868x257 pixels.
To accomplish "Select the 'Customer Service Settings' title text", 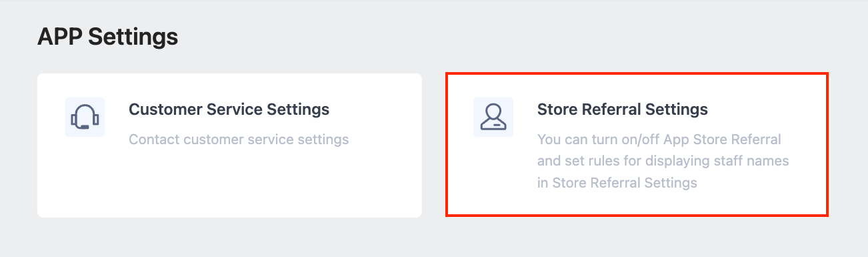I will [229, 109].
